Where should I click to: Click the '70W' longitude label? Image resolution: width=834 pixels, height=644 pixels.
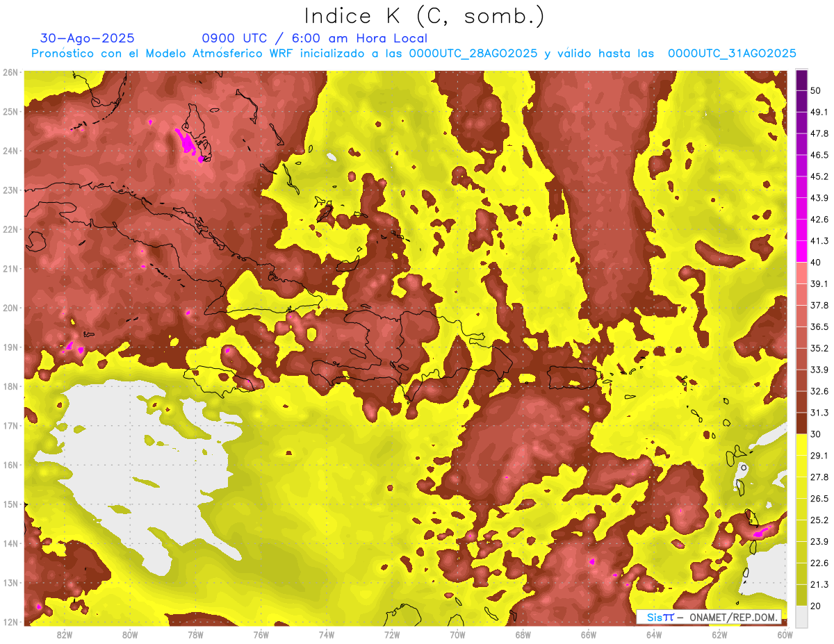pos(457,634)
